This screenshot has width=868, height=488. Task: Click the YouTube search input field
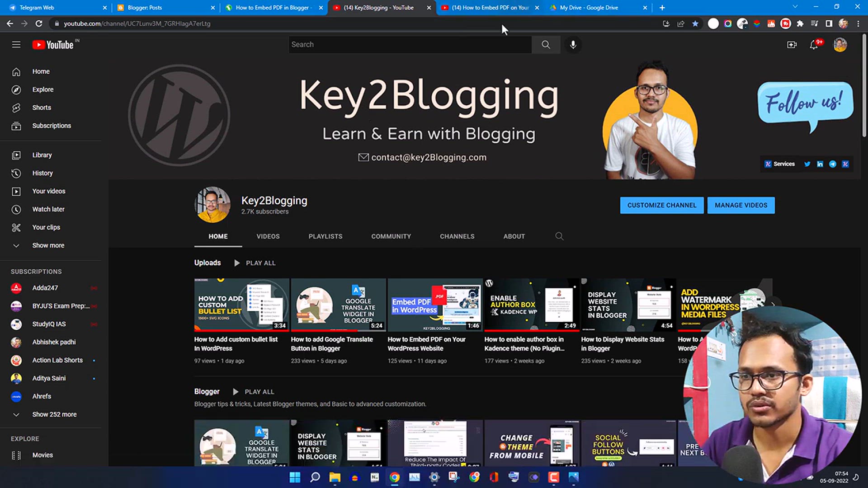[410, 44]
